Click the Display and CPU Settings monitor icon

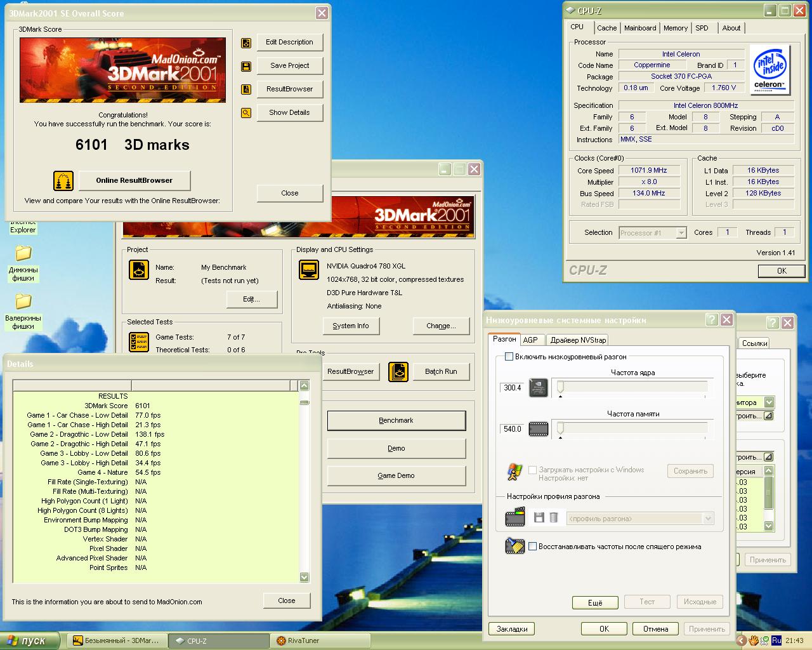click(309, 270)
